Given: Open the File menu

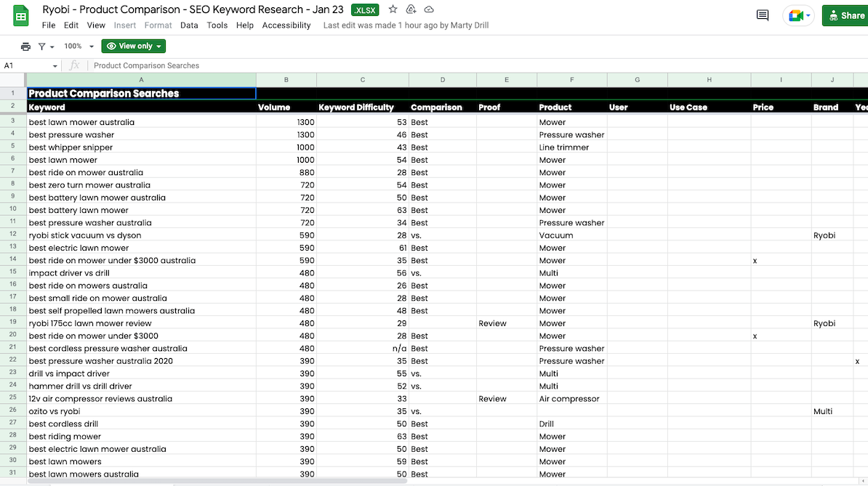Looking at the screenshot, I should pos(48,24).
